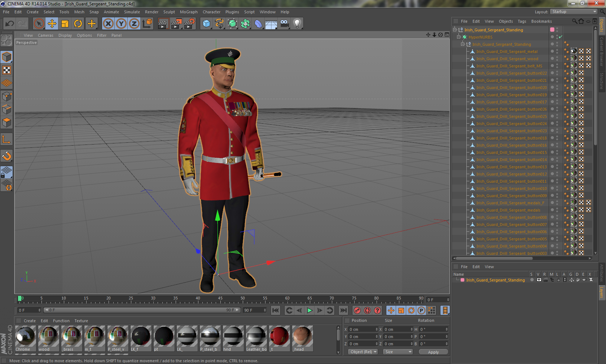Toggle visibility dot of Irish_Guard_Drill_Sergeant_metal

[x=552, y=51]
